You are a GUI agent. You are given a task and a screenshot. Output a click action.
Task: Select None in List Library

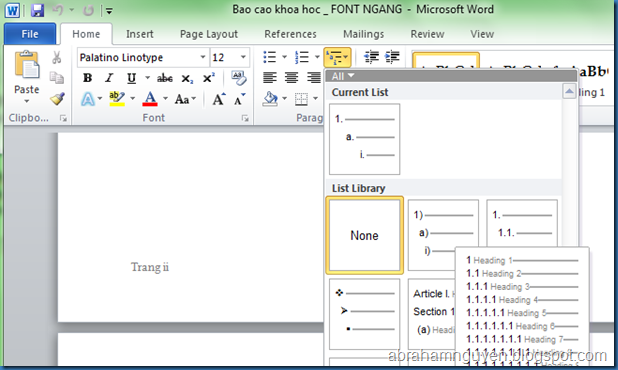pyautogui.click(x=365, y=235)
